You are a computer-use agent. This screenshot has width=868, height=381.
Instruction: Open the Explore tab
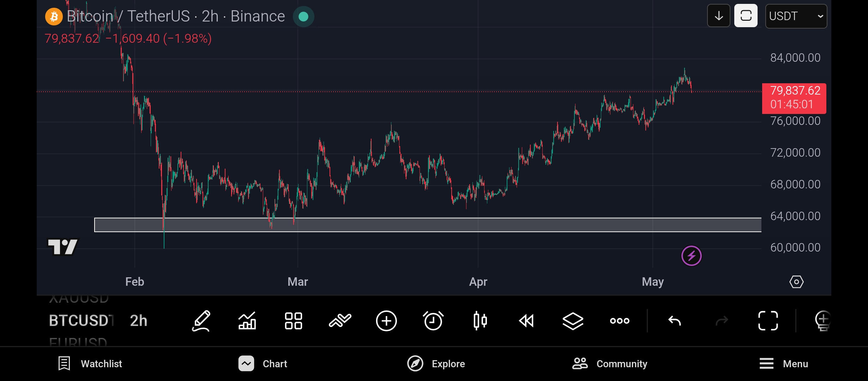pos(436,364)
